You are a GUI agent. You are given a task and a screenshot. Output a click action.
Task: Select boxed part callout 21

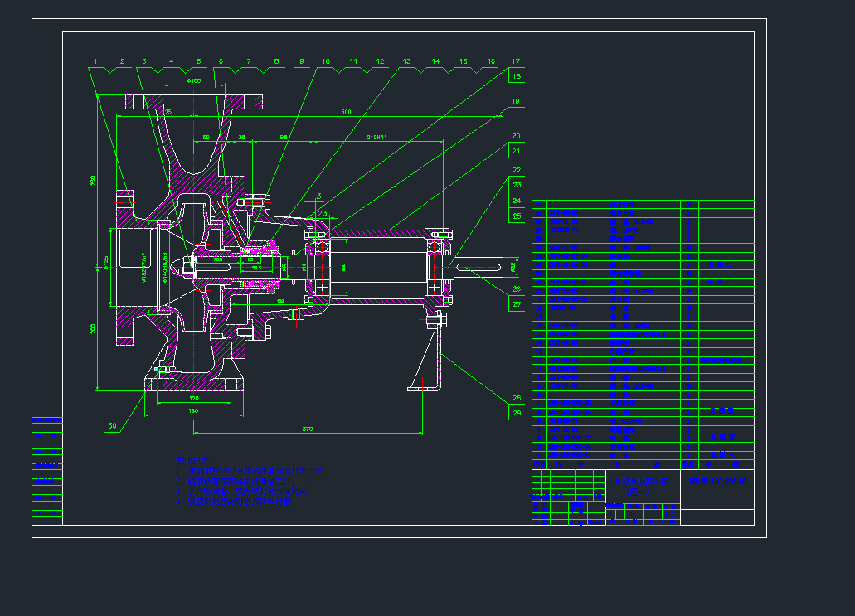pyautogui.click(x=516, y=151)
